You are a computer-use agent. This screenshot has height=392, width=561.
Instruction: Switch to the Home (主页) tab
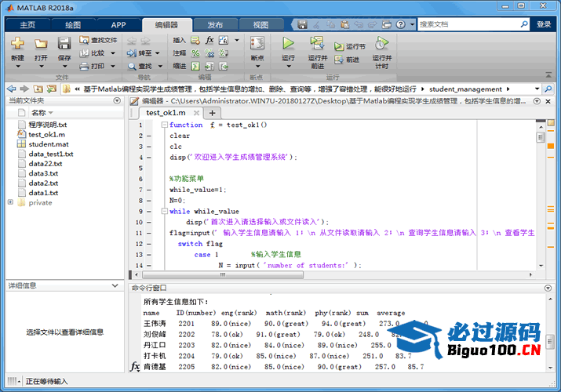pos(27,24)
